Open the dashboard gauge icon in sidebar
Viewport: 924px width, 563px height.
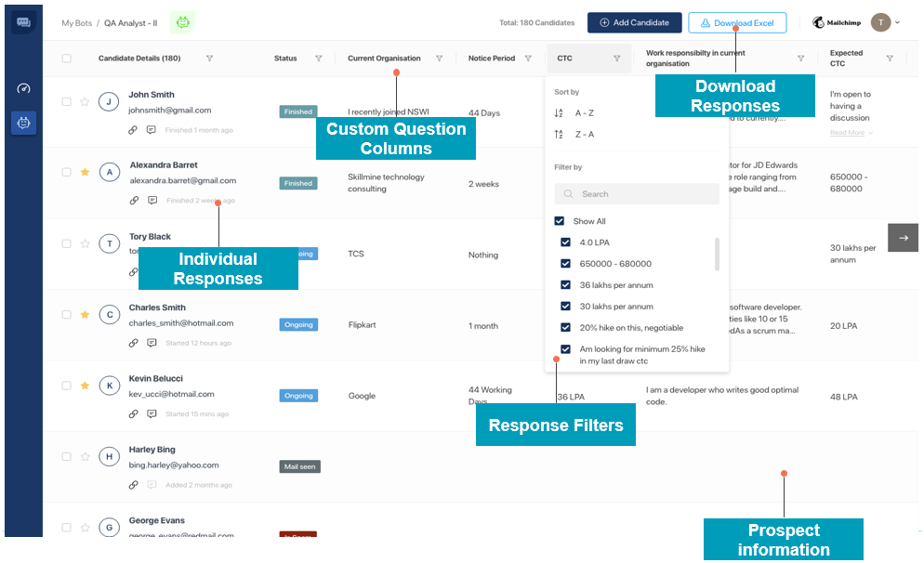(x=23, y=89)
